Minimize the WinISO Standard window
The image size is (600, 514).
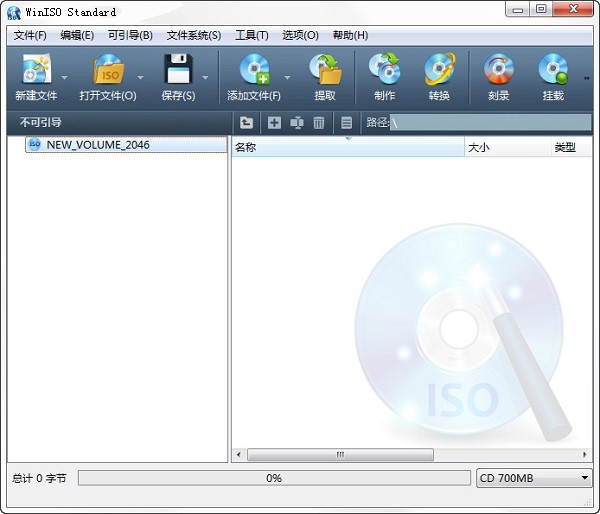point(518,9)
